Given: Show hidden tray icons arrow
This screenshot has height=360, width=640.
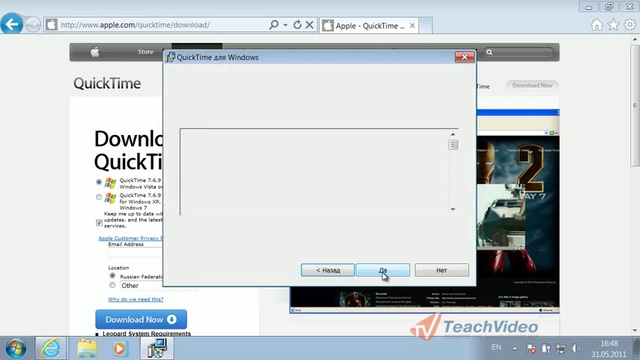Looking at the screenshot, I should coord(515,349).
